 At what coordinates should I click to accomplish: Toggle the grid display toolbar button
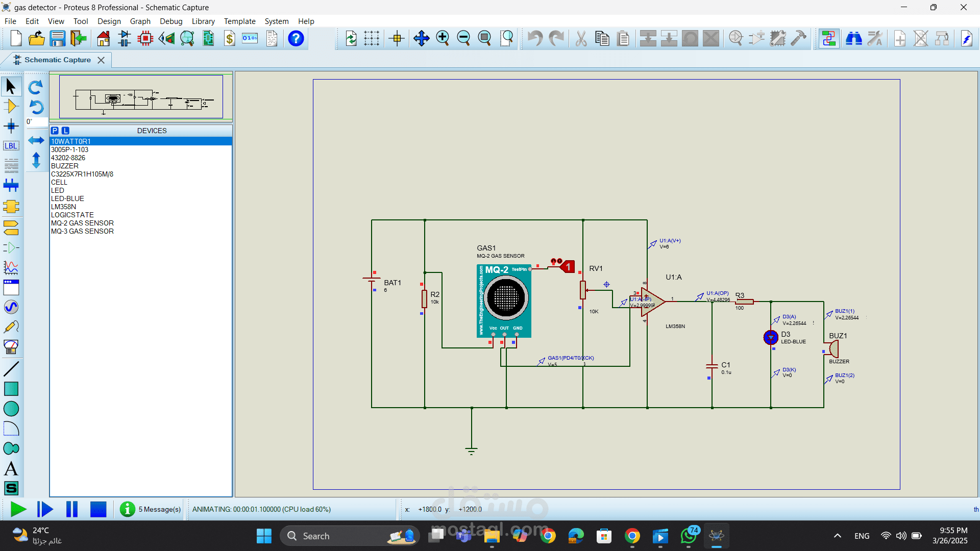[372, 38]
